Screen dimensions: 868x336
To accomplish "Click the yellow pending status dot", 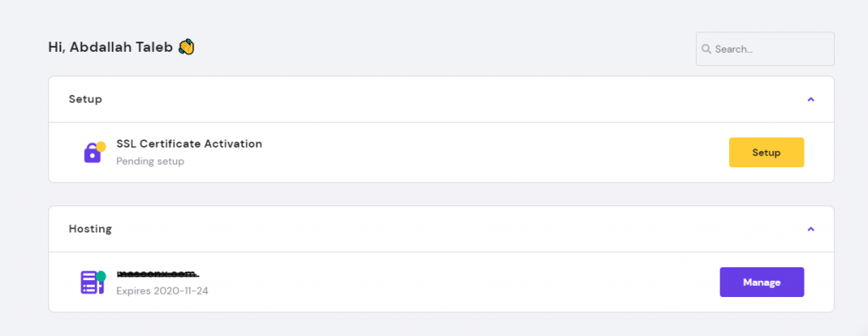I will click(x=101, y=147).
